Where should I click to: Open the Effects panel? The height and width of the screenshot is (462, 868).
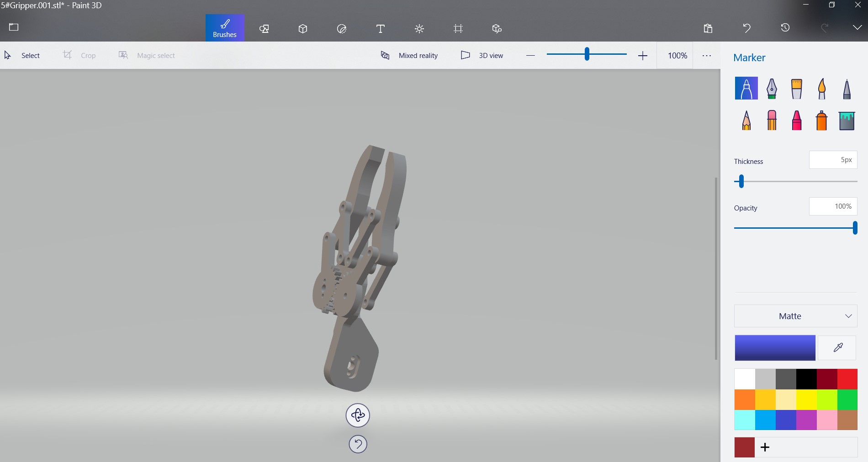419,28
